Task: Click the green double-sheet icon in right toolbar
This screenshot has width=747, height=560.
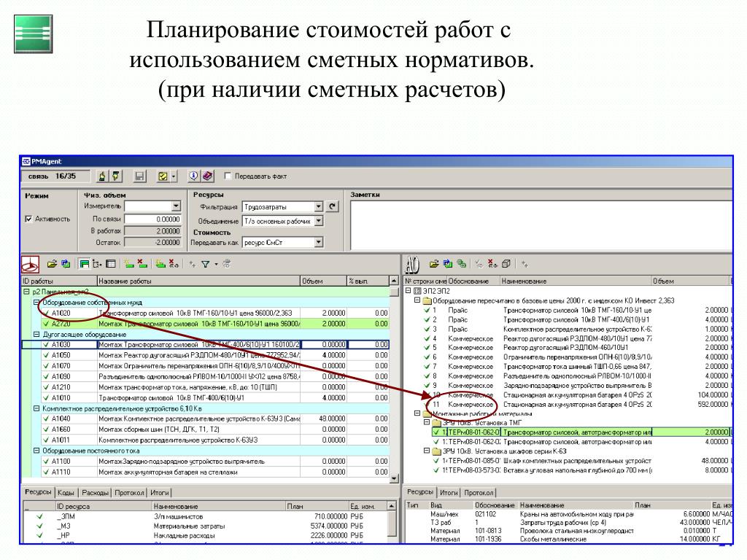Action: coord(461,264)
